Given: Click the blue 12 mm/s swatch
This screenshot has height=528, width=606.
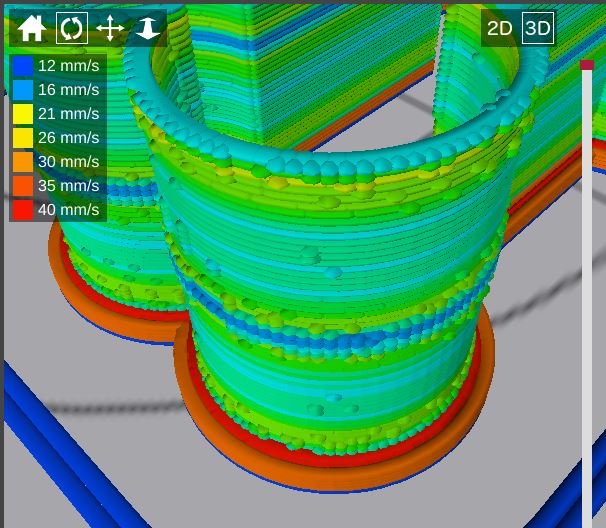Looking at the screenshot, I should coord(22,66).
